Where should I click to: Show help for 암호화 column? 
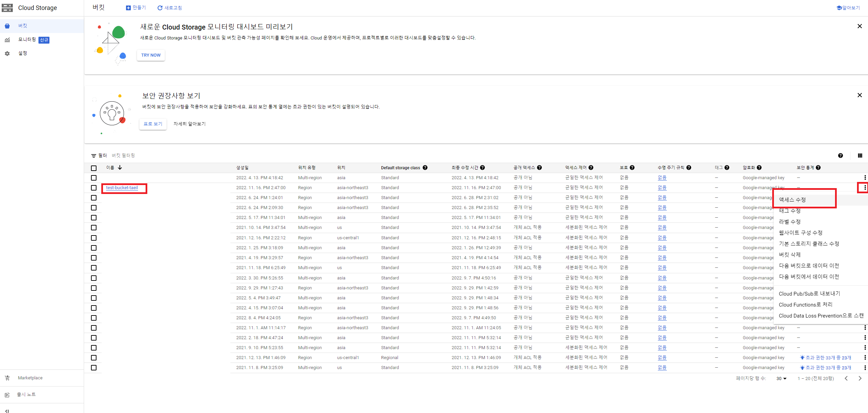(x=759, y=168)
